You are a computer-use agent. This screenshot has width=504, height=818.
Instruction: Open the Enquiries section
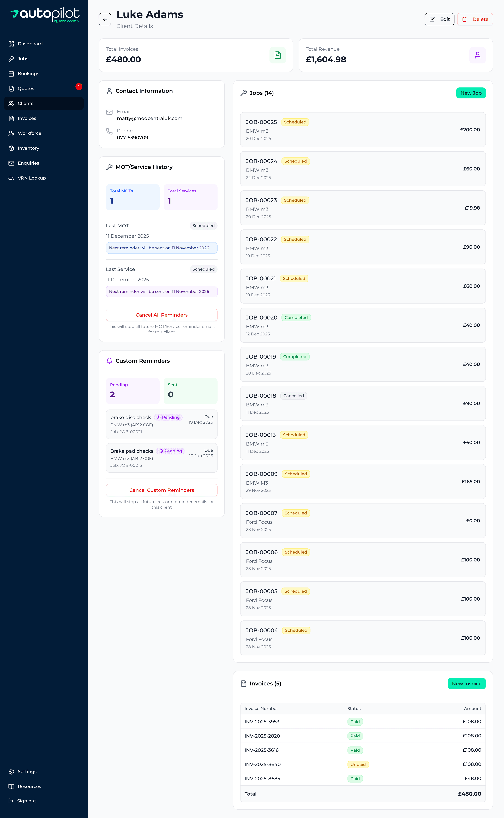tap(28, 163)
